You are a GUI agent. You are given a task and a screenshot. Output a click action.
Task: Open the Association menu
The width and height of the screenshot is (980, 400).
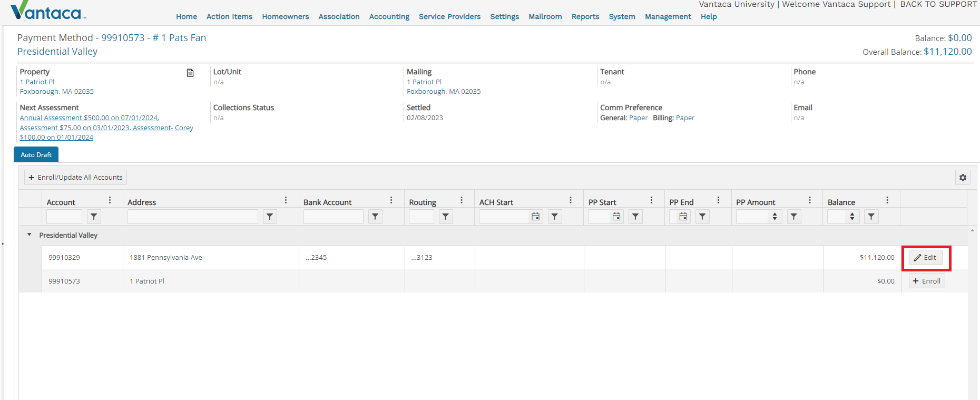(339, 16)
